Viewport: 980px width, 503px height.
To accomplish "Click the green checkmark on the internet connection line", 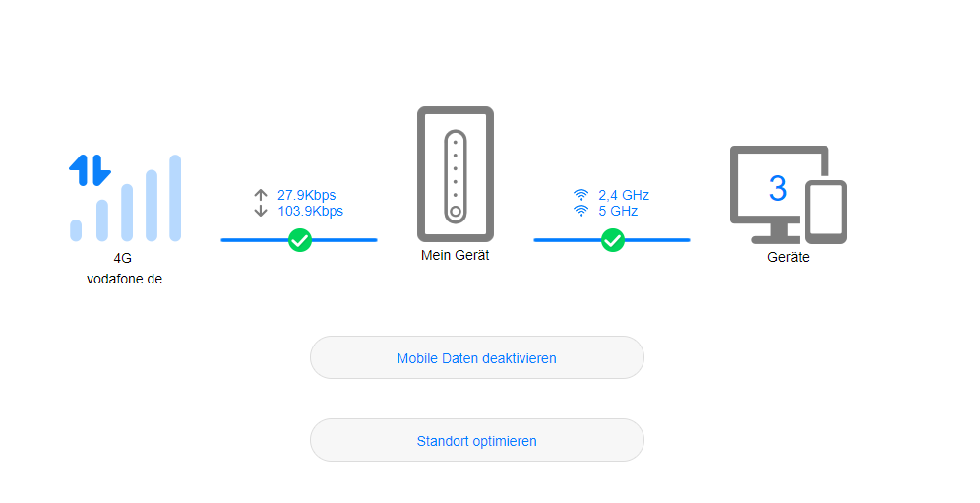I will 299,240.
